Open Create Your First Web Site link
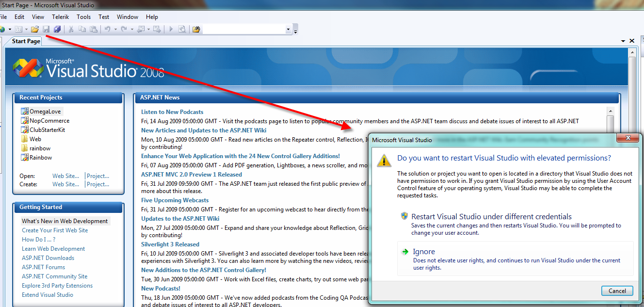Image resolution: width=644 pixels, height=307 pixels. [x=55, y=230]
